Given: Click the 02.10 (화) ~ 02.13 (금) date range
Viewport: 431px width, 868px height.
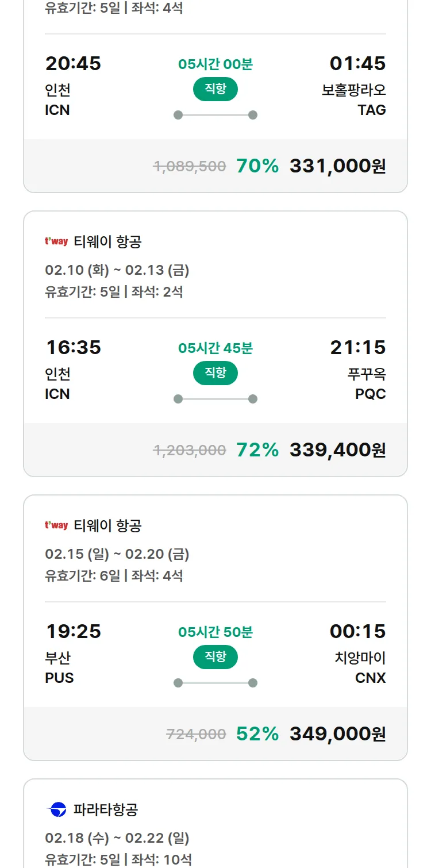Looking at the screenshot, I should click(x=117, y=270).
